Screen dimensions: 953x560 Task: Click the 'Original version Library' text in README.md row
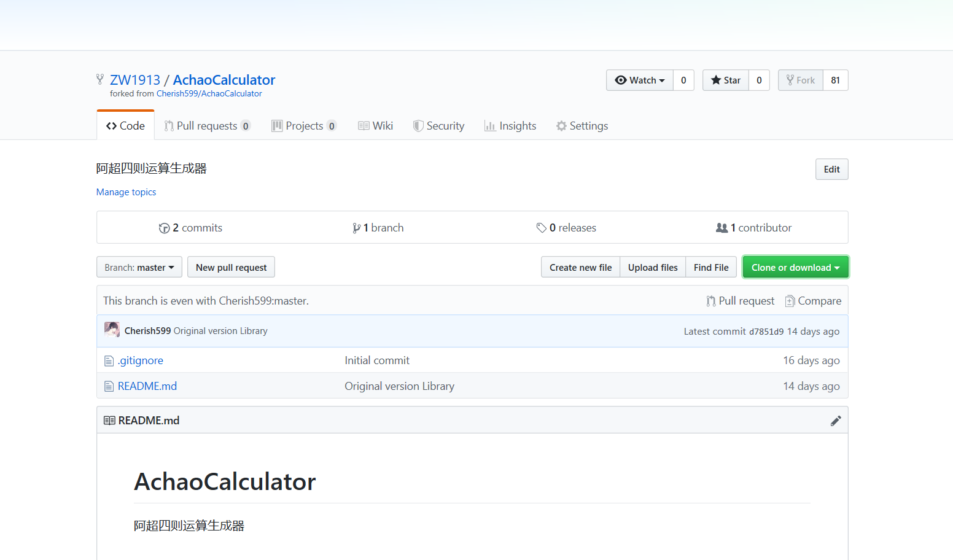[399, 386]
